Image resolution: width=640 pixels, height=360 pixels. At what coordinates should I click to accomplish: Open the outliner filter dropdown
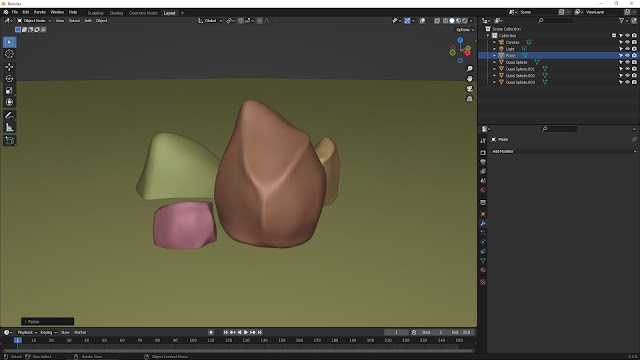623,20
